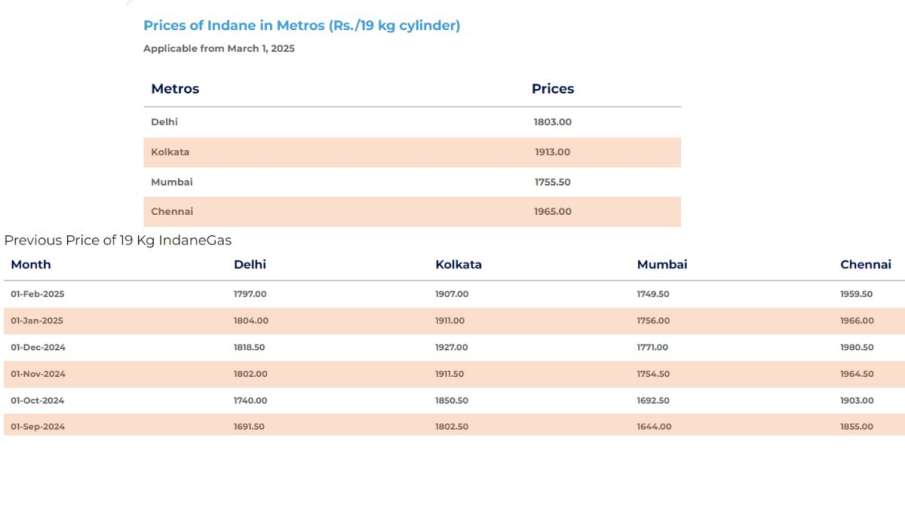Viewport: 905px width, 509px height.
Task: Click the Prices of Indane in Metros heading
Action: coord(301,26)
